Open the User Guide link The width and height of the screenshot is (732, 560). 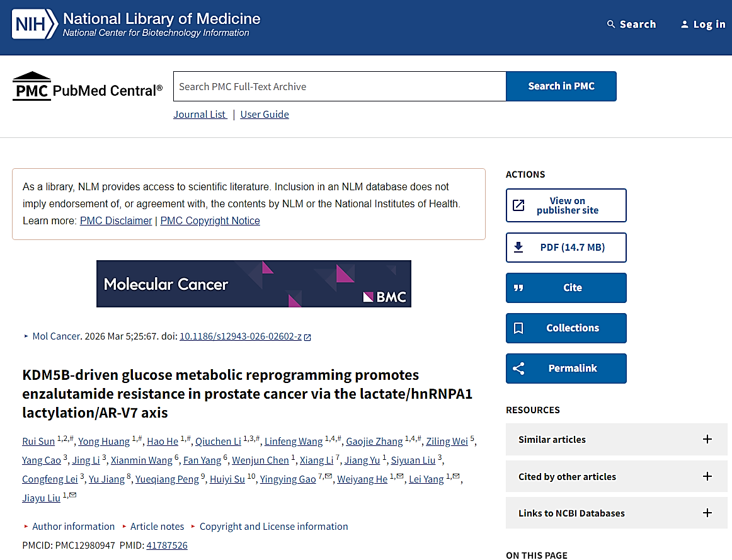pos(265,115)
